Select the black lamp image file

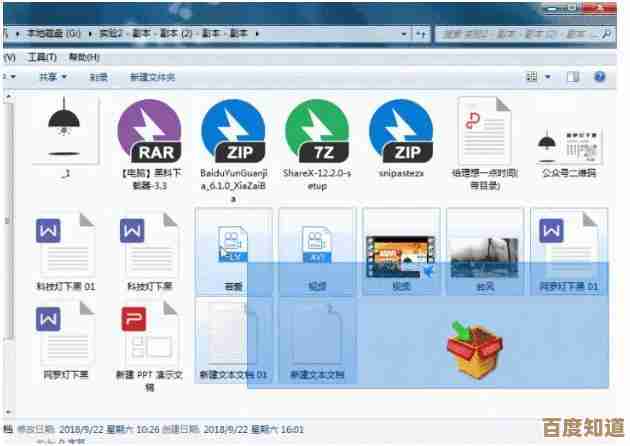(65, 131)
